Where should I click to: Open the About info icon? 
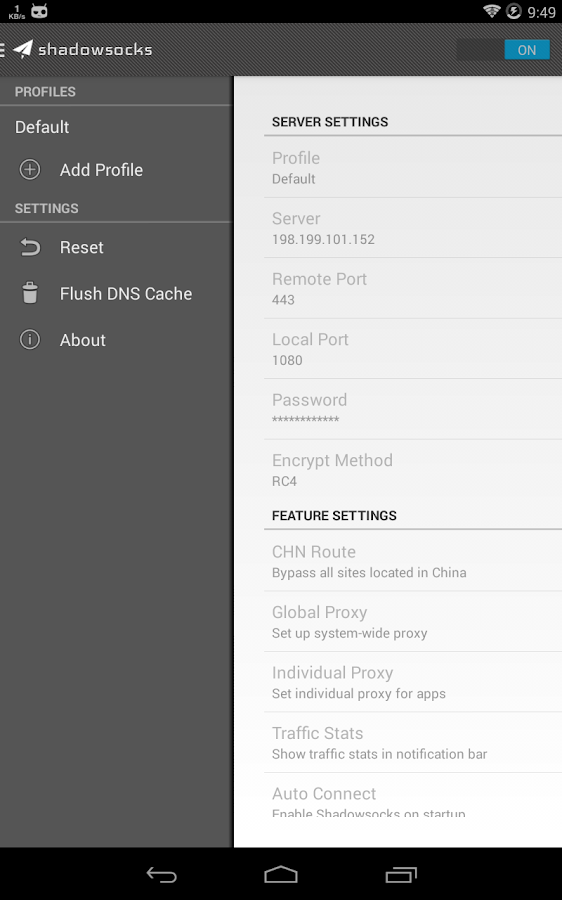tap(30, 340)
